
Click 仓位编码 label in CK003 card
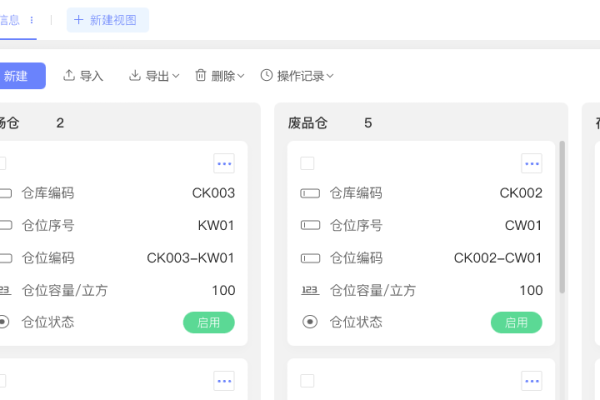coord(48,258)
